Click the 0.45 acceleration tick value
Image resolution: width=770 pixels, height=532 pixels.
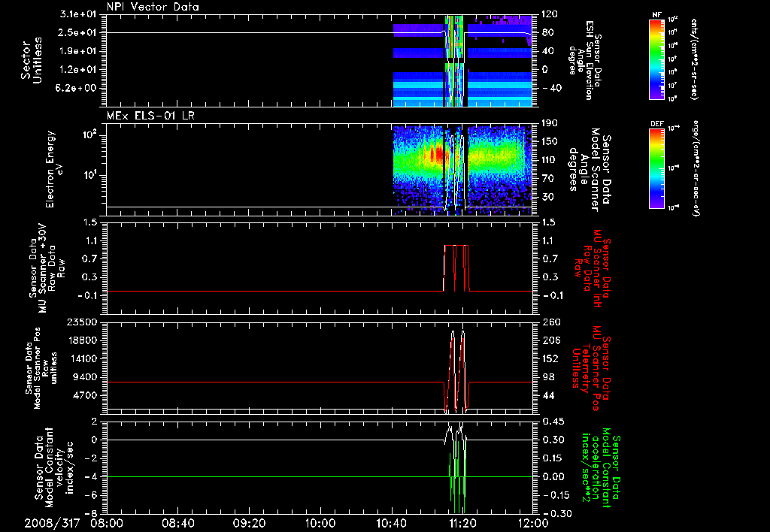coord(553,422)
